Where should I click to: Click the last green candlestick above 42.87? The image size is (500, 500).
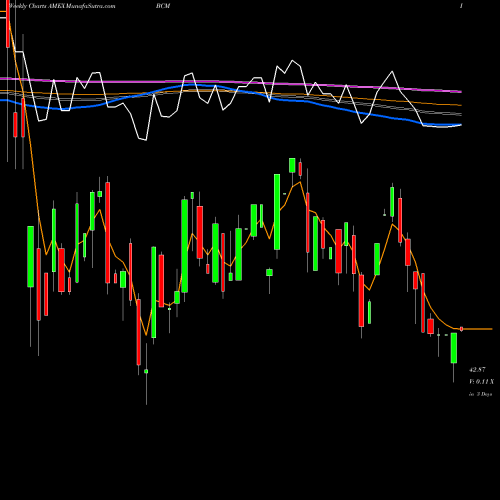pos(454,348)
